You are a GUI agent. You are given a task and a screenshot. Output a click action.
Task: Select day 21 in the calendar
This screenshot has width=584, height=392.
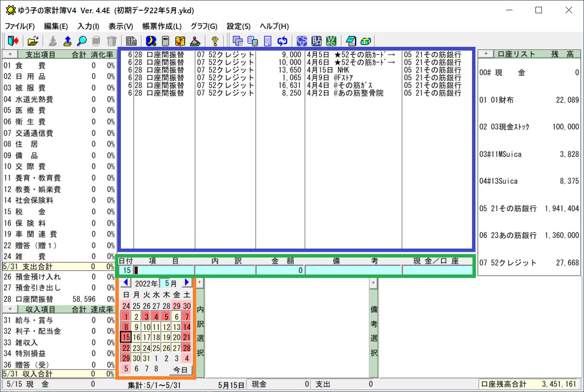tap(187, 338)
